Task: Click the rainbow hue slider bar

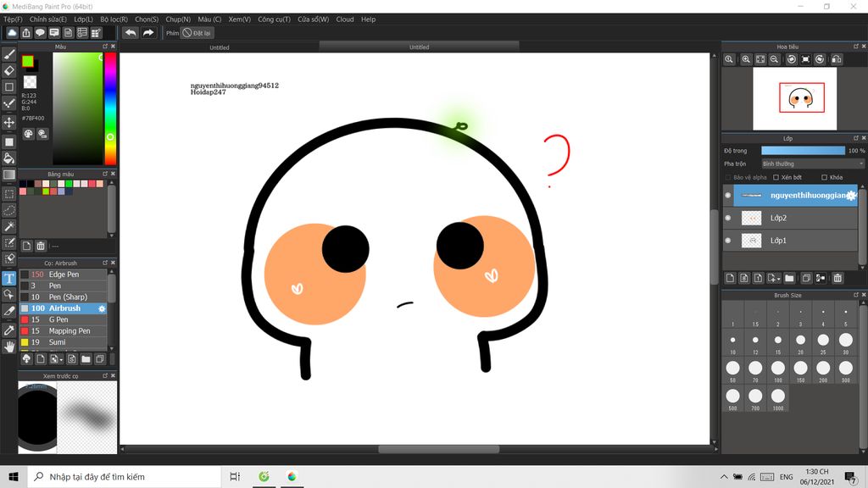Action: [111, 108]
